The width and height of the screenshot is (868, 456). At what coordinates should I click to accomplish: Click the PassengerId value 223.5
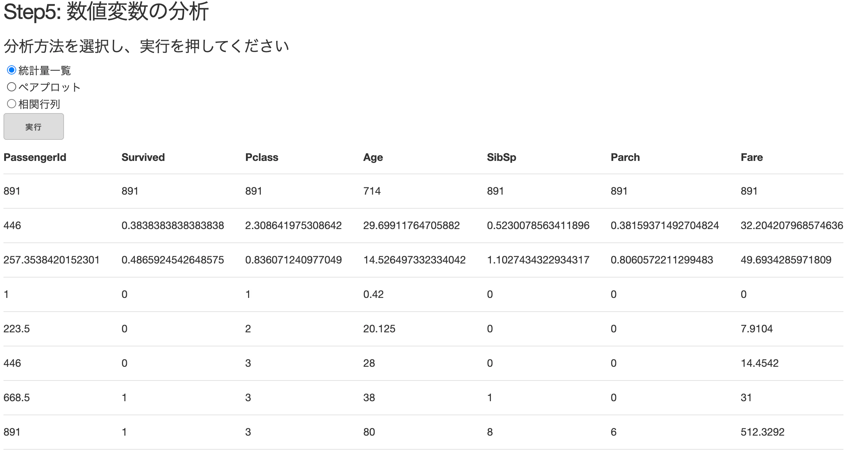pos(17,328)
